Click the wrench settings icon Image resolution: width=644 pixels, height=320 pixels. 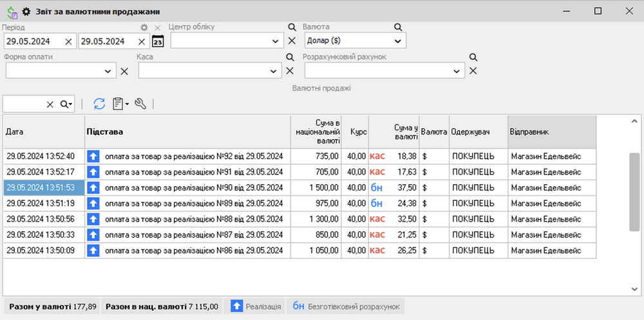[140, 104]
